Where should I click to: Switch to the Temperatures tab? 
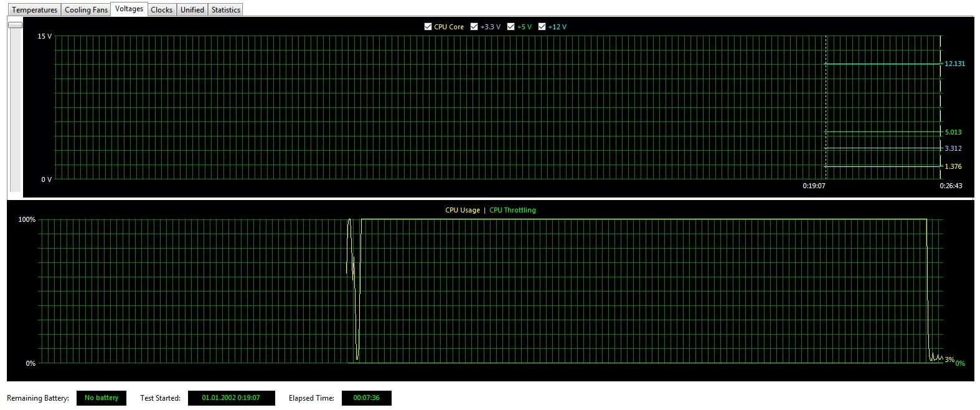coord(35,10)
